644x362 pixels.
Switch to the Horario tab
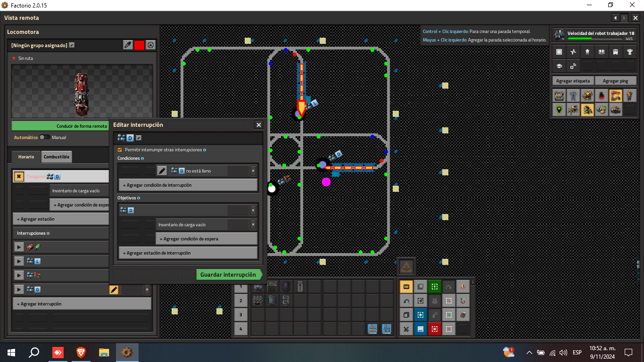pyautogui.click(x=26, y=156)
